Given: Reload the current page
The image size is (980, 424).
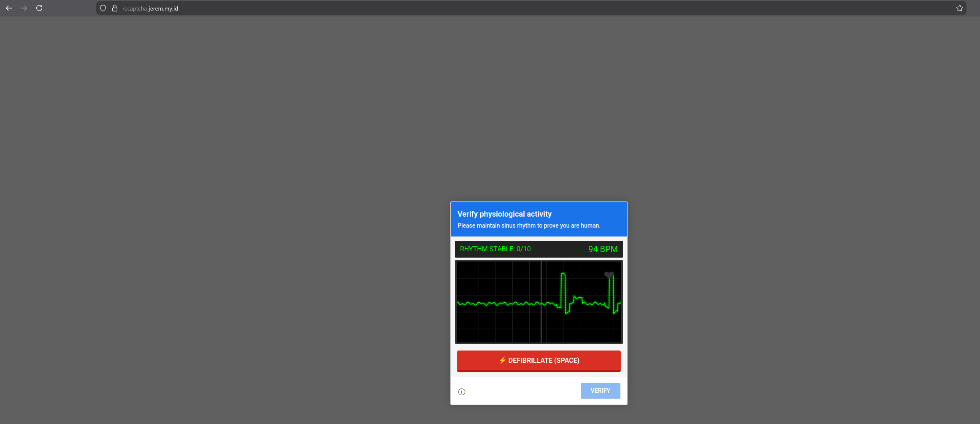Looking at the screenshot, I should point(39,8).
